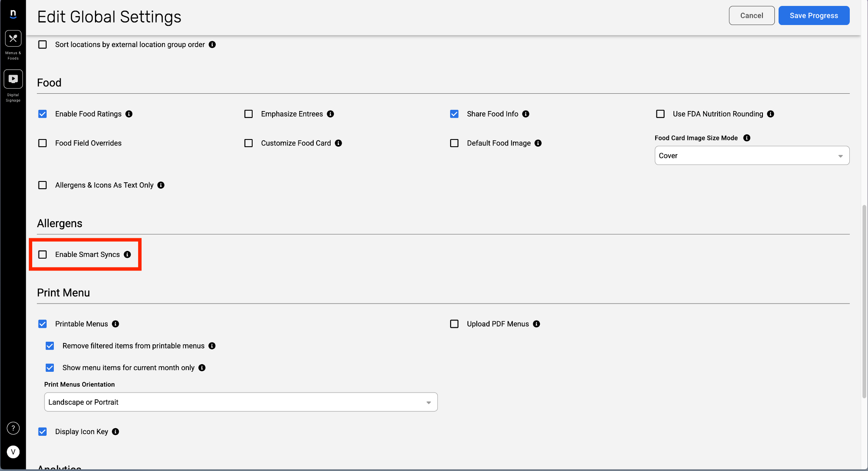
Task: Uncheck Enable Food Ratings
Action: (x=42, y=114)
